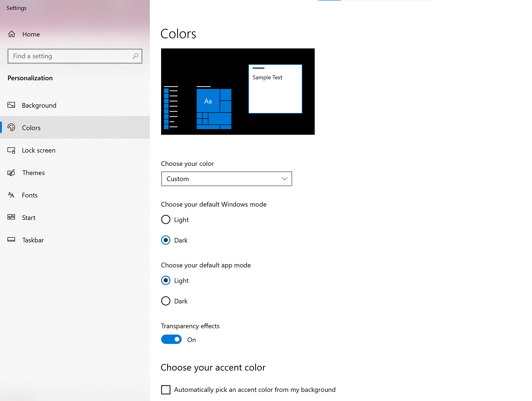Click the Home house icon
532x401 pixels.
click(x=11, y=34)
